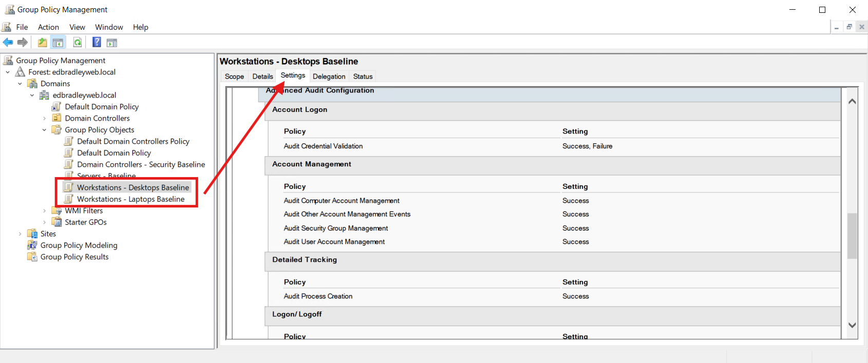
Task: Switch to the Delegation tab
Action: [329, 77]
